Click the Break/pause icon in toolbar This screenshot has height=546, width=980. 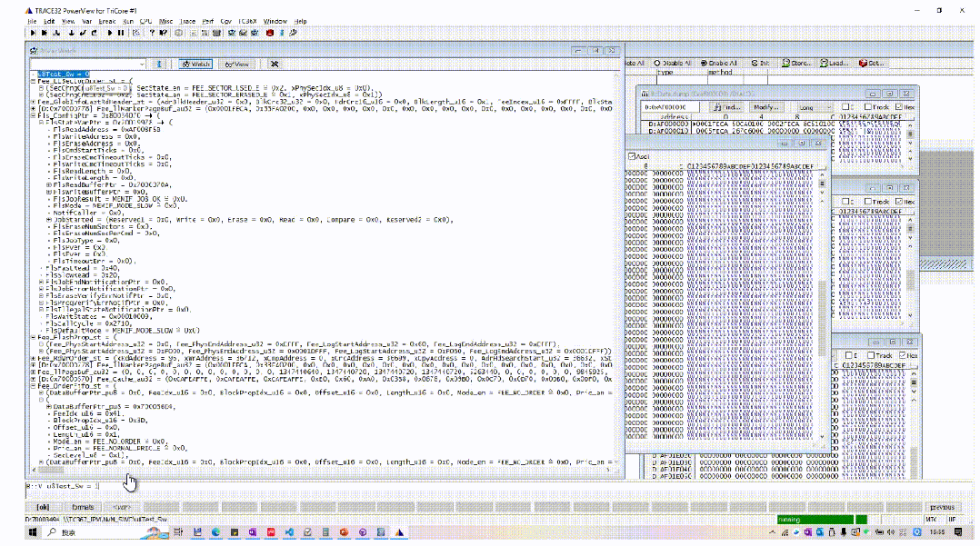121,33
